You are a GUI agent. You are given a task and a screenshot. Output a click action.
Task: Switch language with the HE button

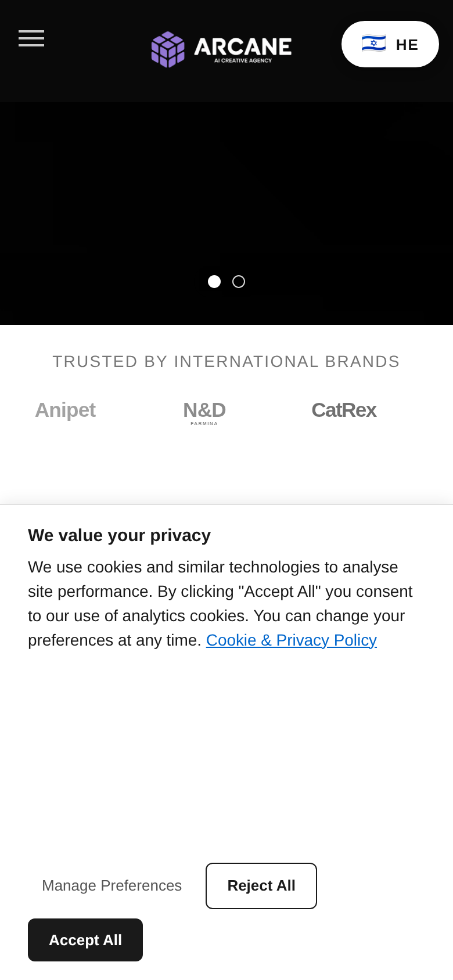pos(390,44)
